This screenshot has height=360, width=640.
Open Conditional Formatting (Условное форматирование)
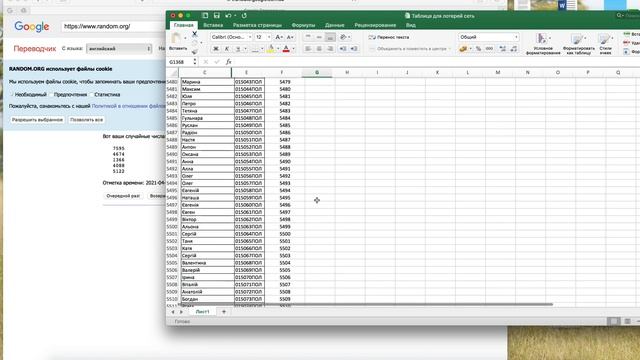[543, 44]
